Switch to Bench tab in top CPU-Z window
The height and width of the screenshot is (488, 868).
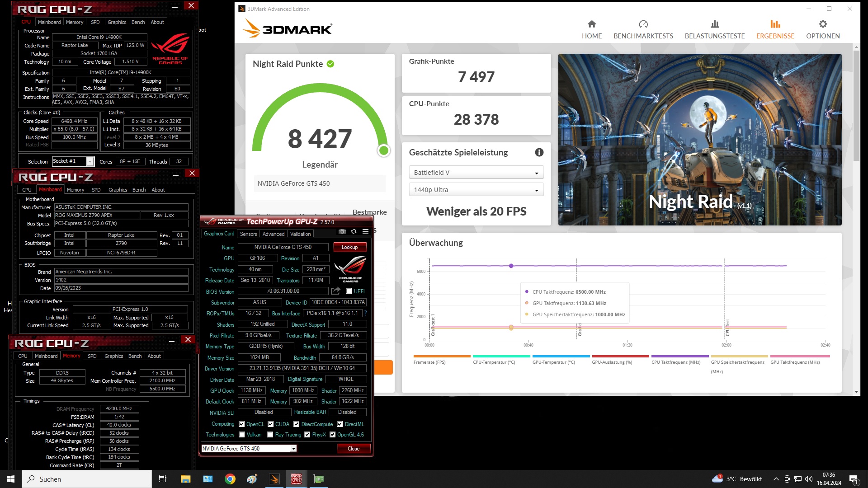click(138, 22)
